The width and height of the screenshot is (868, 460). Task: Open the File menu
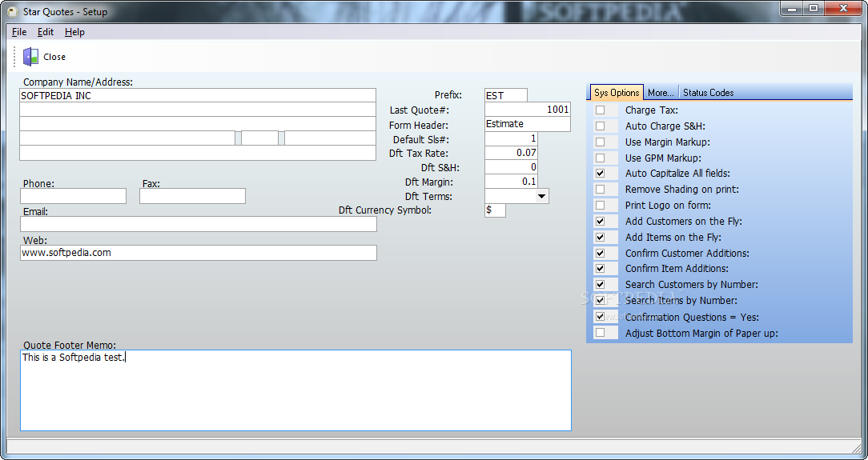(19, 32)
